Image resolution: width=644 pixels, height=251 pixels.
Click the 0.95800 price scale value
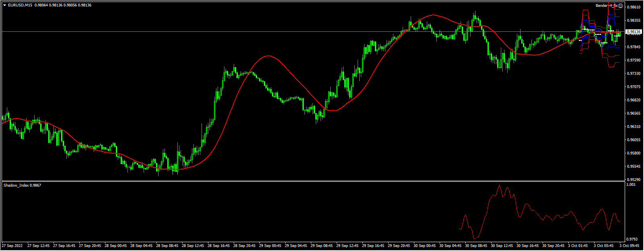(634, 153)
